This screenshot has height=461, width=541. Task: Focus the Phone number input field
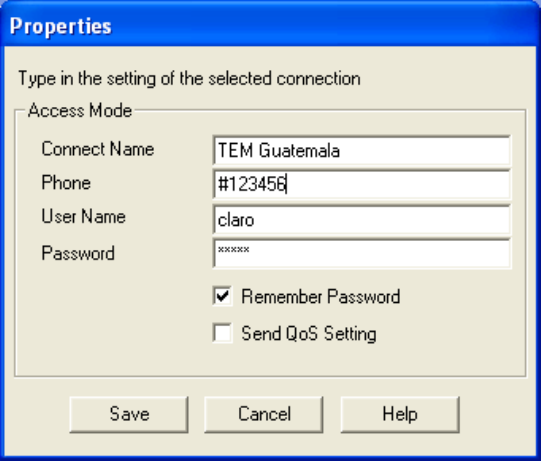(x=362, y=184)
